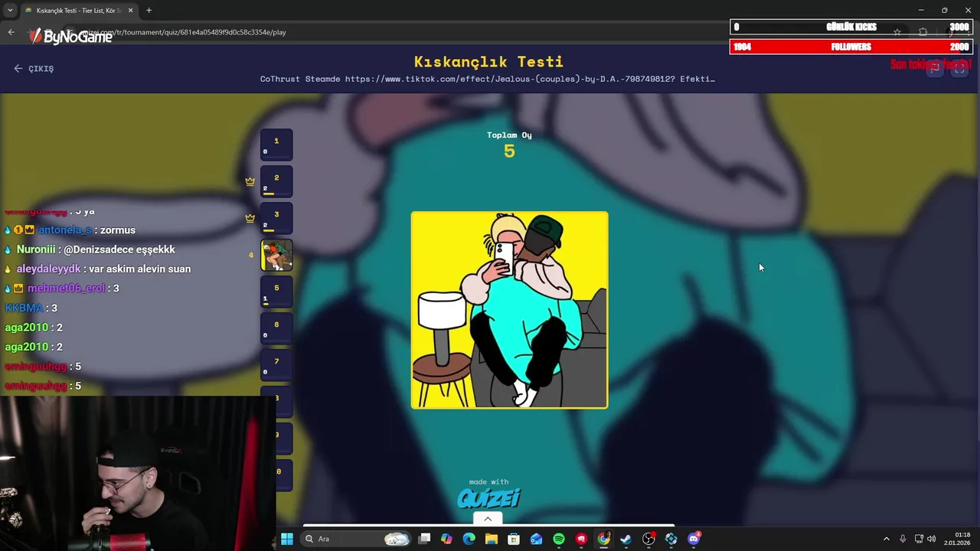This screenshot has height=551, width=980.
Task: Click the Kıskançlık Testi title
Action: (x=488, y=61)
